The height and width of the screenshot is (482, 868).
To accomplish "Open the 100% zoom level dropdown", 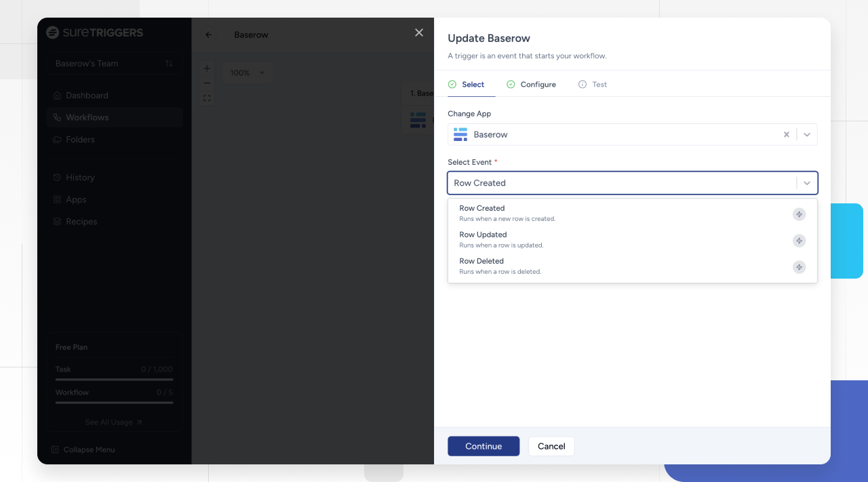I will pos(248,73).
